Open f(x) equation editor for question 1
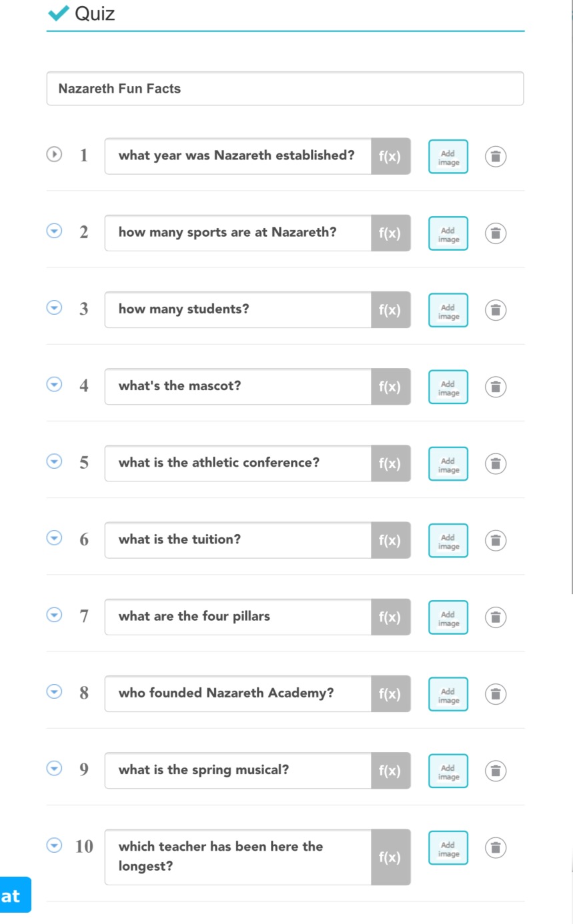The height and width of the screenshot is (924, 573). pos(390,157)
